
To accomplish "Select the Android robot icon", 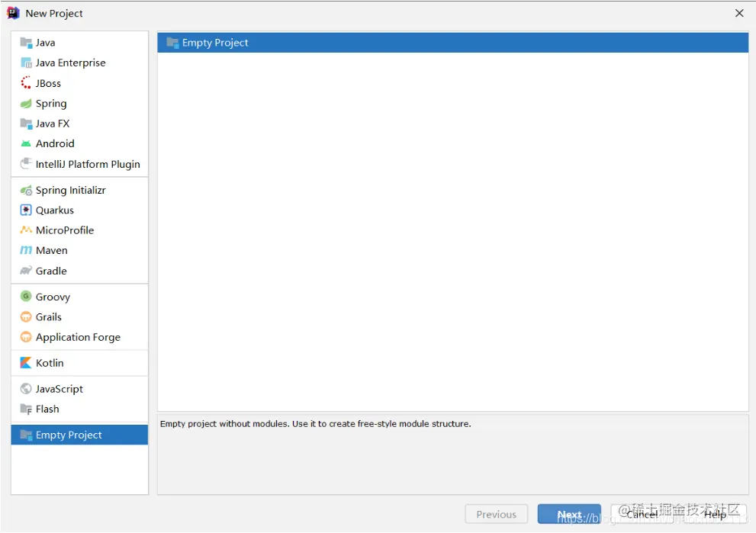I will click(x=26, y=143).
